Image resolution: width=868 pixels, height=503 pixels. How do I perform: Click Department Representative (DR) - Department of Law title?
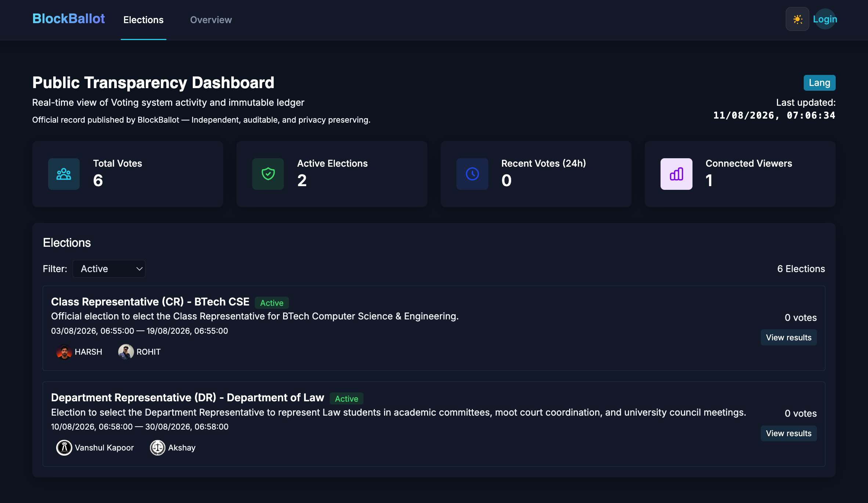[188, 398]
